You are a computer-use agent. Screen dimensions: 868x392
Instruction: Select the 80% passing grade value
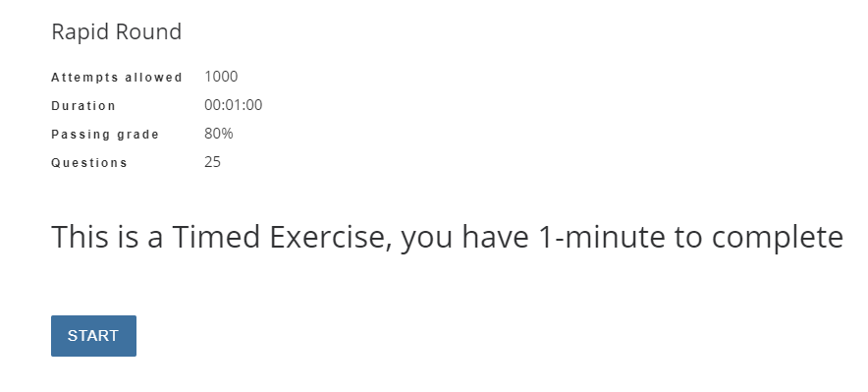(219, 134)
